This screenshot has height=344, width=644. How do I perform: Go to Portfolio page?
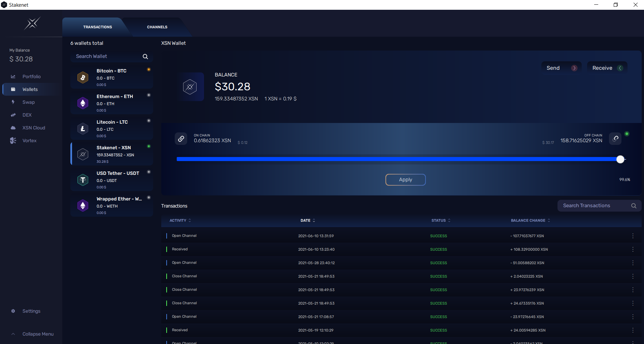[31, 76]
